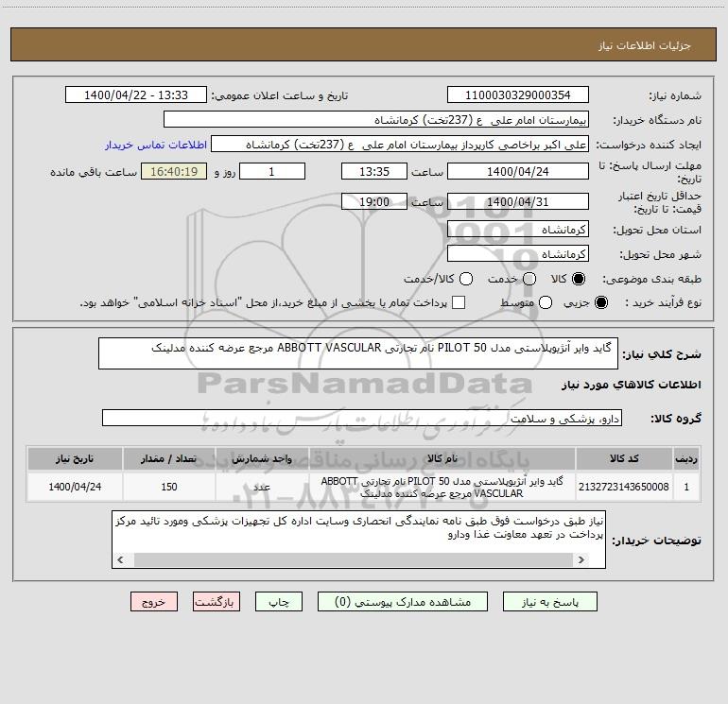The image size is (728, 704).
Task: Click the item name cell PILOT 50 ABBOTT VASCULAR
Action: point(442,487)
